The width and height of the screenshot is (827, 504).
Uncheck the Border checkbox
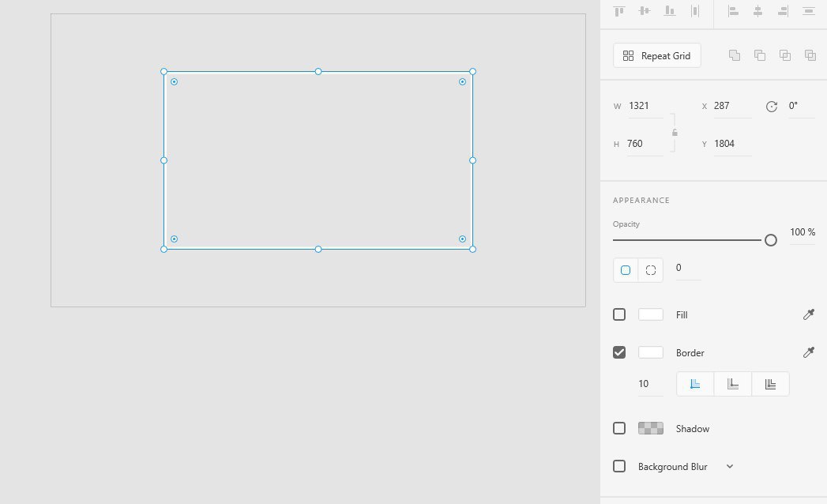click(619, 352)
